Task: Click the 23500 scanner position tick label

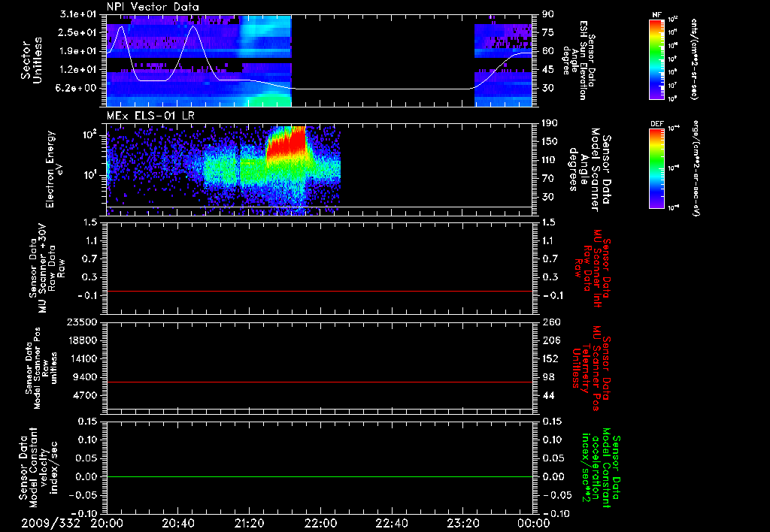Action: (82, 322)
